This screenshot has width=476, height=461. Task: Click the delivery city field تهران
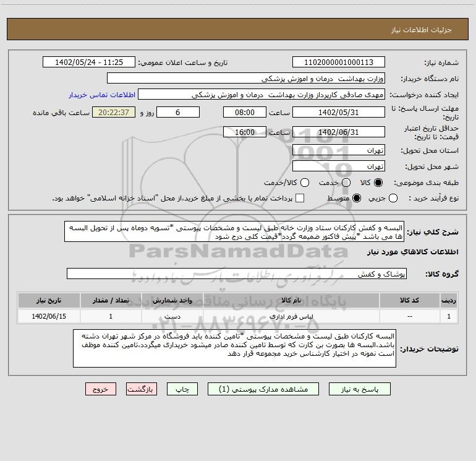pos(339,166)
